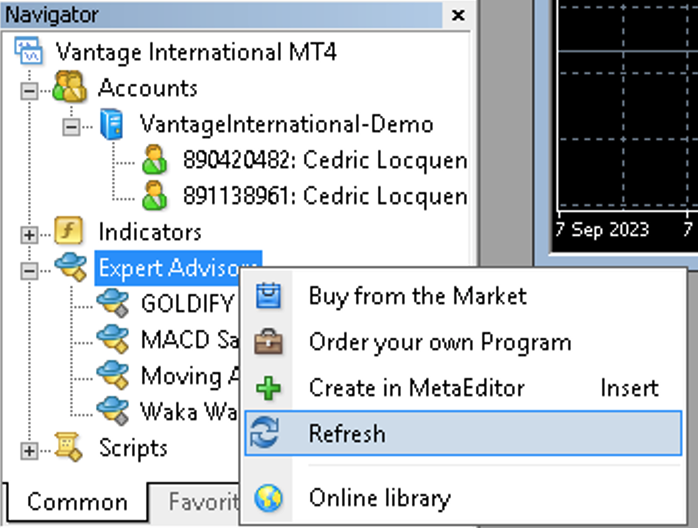Viewport: 698px width, 528px height.
Task: Click the Navigator panel title bar
Action: coord(222,15)
